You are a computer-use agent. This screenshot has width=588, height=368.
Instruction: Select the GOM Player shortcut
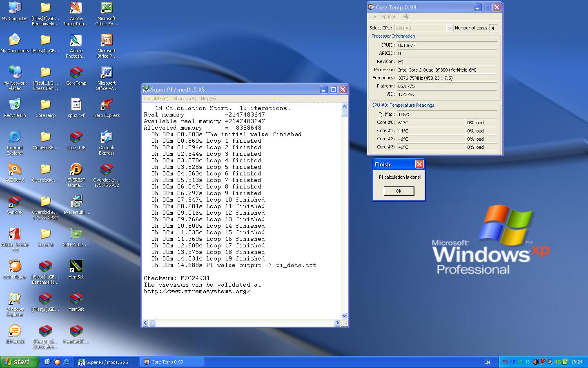15,270
